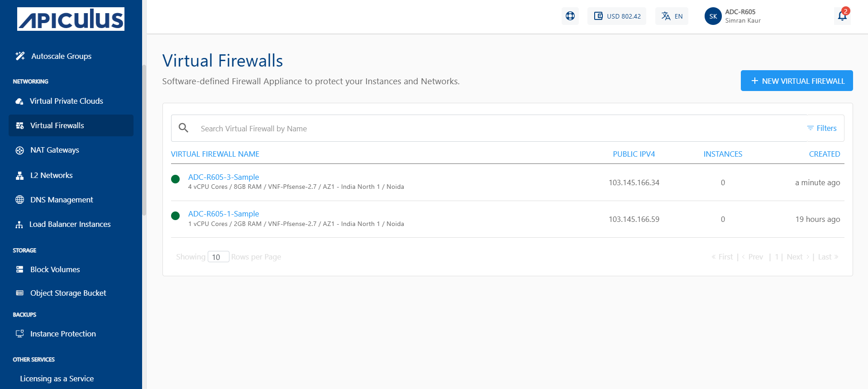Viewport: 868px width, 389px height.
Task: Select the Virtual Firewalls menu label
Action: pyautogui.click(x=57, y=125)
